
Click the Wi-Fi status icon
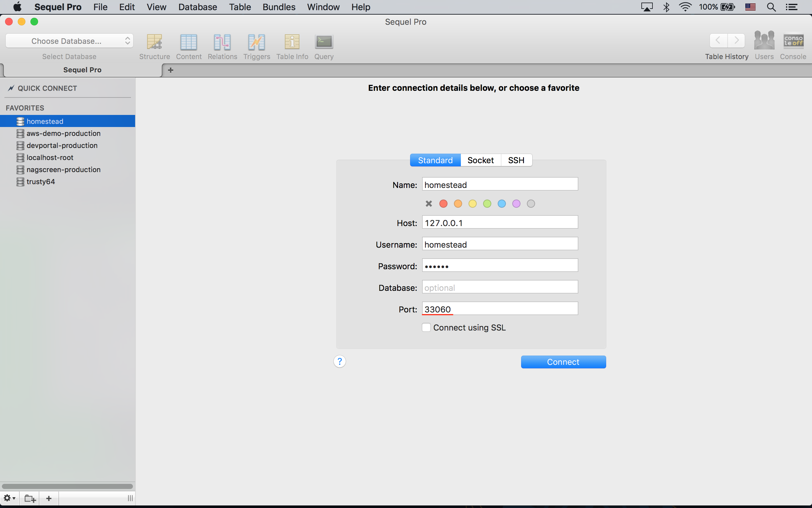(685, 7)
